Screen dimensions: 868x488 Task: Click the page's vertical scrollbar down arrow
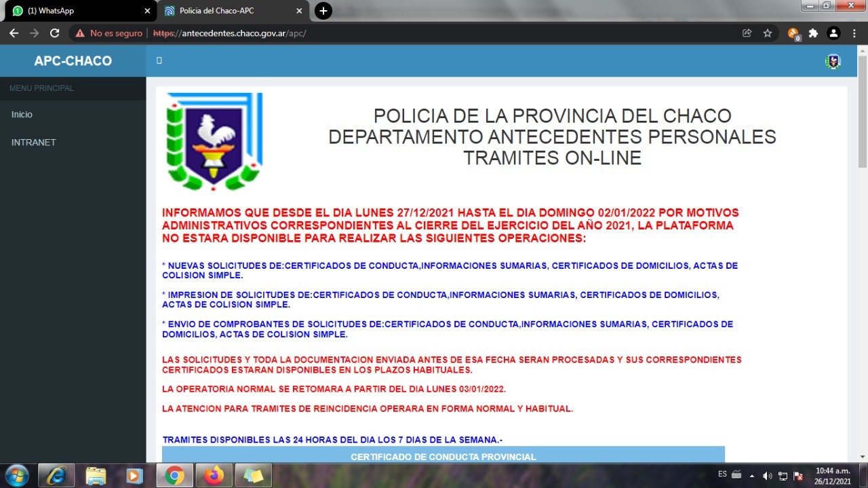click(x=863, y=457)
